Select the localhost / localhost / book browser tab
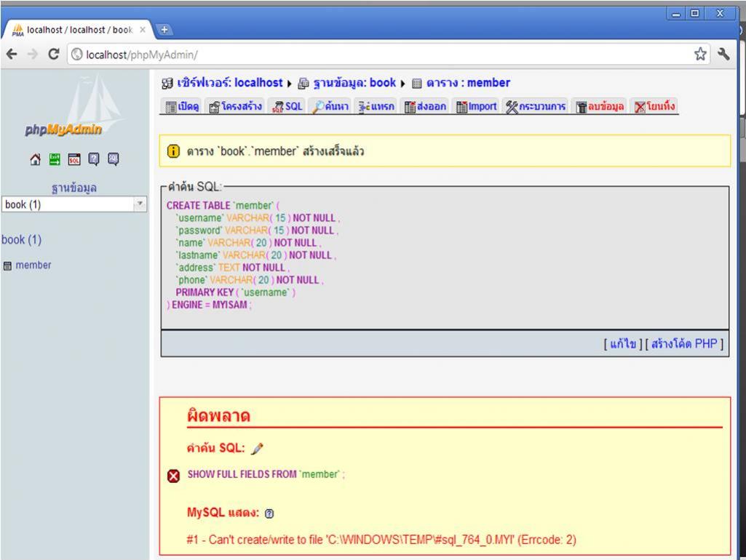Image resolution: width=746 pixels, height=560 pixels. 79,30
